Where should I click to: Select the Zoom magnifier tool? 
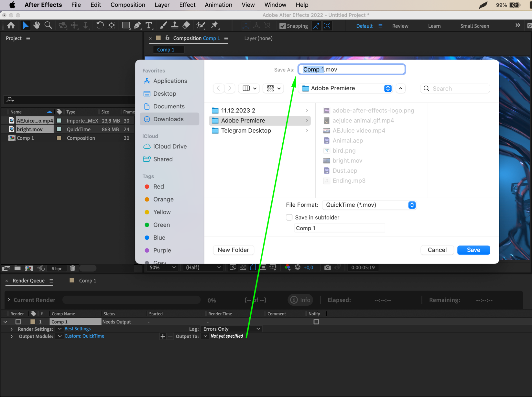point(48,25)
